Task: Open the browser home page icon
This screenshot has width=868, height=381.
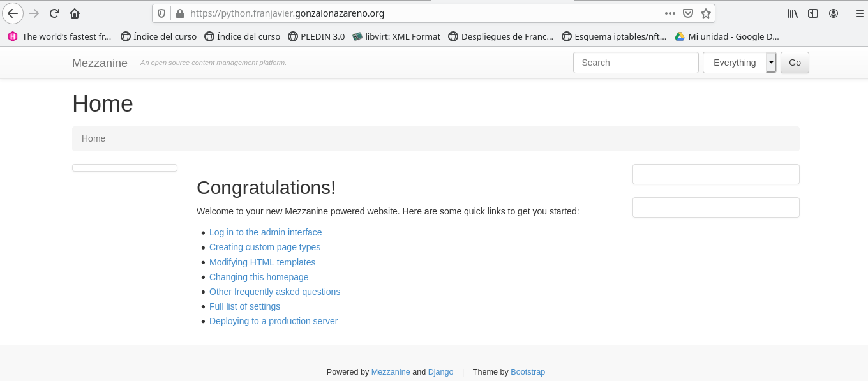Action: pyautogui.click(x=75, y=13)
